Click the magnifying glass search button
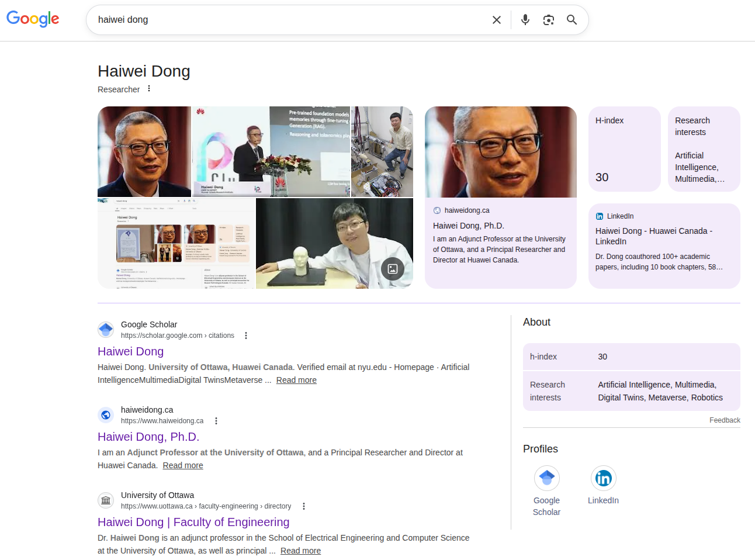This screenshot has height=560, width=755. coord(572,20)
